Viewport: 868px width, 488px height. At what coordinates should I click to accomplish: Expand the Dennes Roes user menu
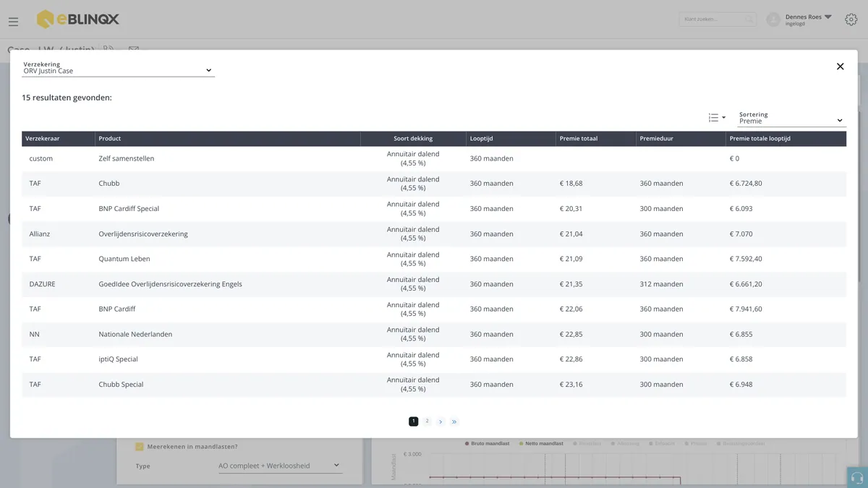point(809,20)
